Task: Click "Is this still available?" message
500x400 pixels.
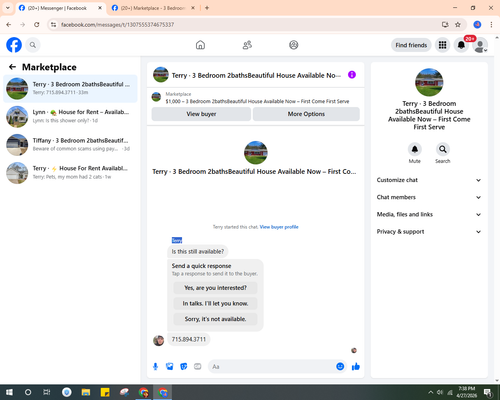Action: (198, 251)
